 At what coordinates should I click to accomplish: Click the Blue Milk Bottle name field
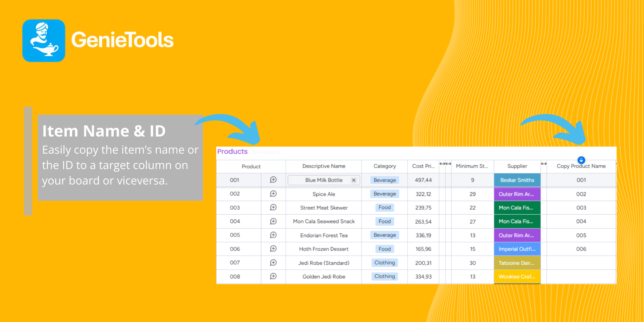pyautogui.click(x=323, y=180)
